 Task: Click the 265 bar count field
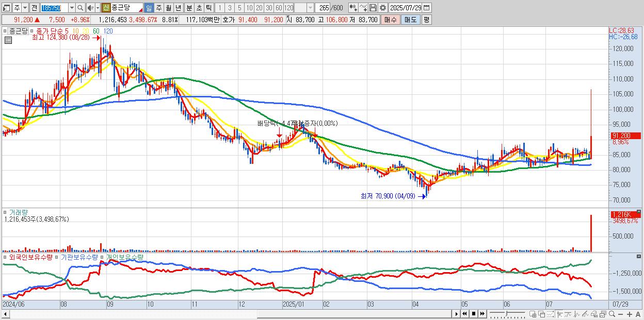coord(324,8)
